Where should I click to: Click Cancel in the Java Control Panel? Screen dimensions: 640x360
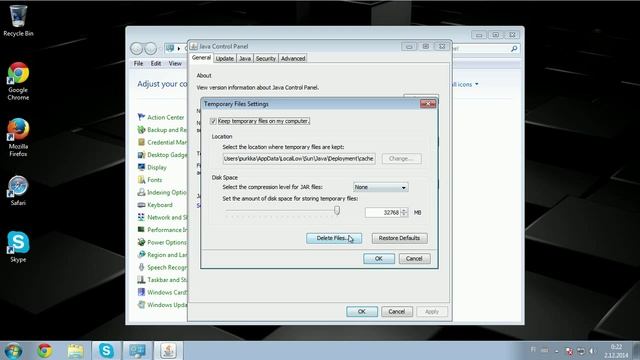point(397,311)
